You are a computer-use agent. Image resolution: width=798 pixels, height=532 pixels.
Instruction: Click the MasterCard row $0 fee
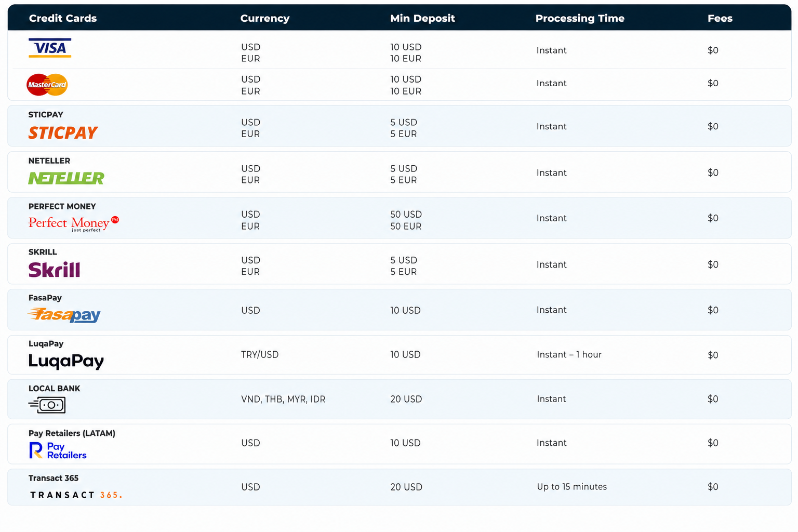coord(713,83)
